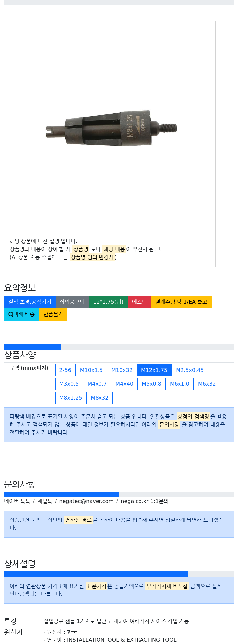
Task: Choose the M4x0.7 size option
Action: pyautogui.click(x=97, y=384)
